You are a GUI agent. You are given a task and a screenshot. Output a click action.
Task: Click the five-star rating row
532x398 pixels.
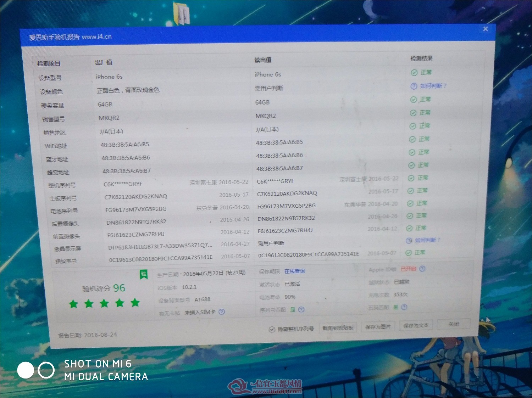[104, 303]
